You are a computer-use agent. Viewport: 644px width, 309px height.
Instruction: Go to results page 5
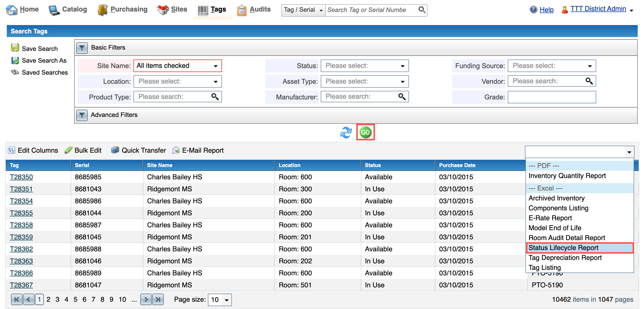click(75, 299)
